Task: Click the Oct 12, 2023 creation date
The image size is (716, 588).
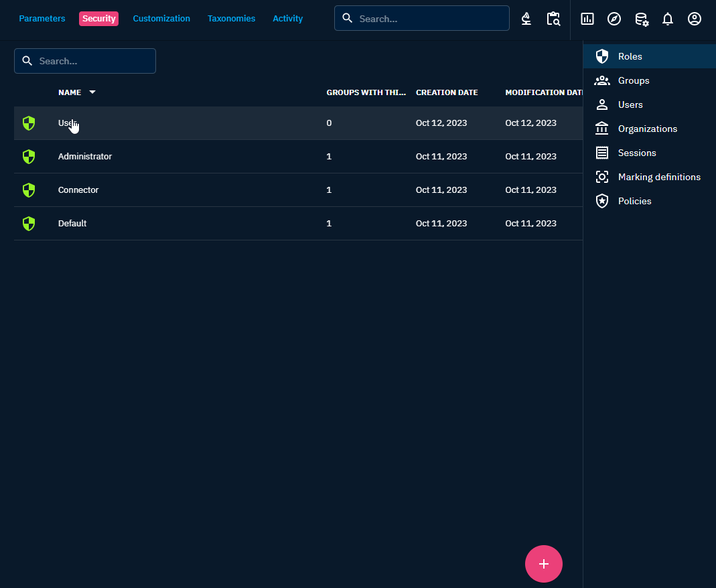Action: coord(441,123)
